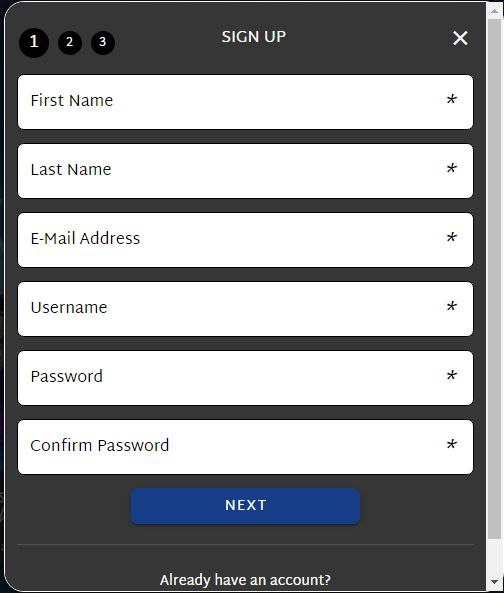Click the scrollbar down arrow
Viewport: 504px width, 593px height.
(495, 582)
